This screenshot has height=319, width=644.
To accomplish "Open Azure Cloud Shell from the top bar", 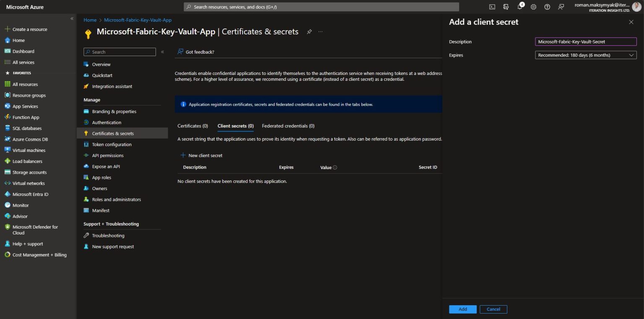I will (x=492, y=7).
